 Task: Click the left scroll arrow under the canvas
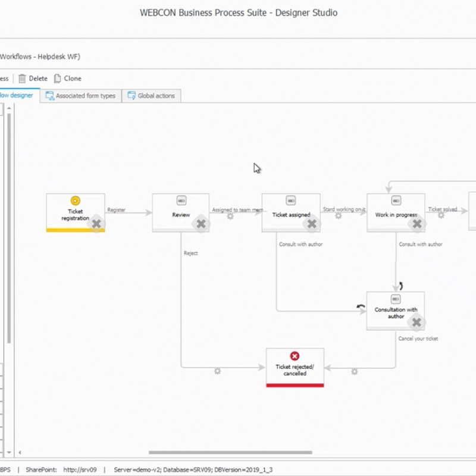[x=19, y=453]
